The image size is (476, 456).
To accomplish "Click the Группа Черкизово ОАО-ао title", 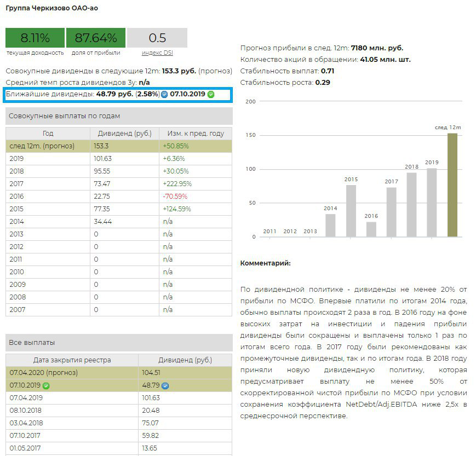I will point(52,8).
